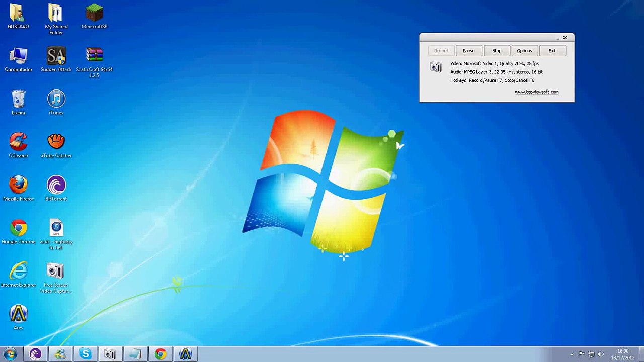
Task: Select the Ares desktop shortcut
Action: (18, 318)
